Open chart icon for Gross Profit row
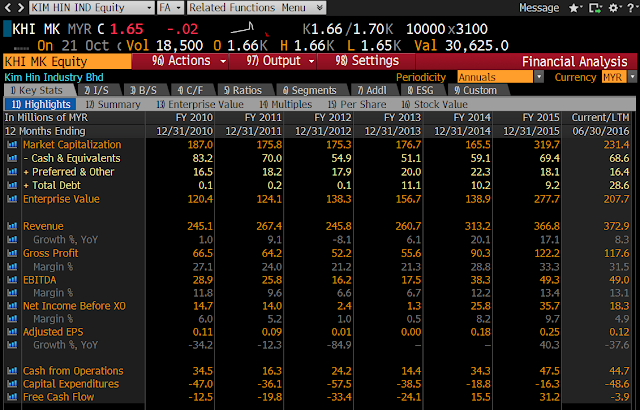640x410 pixels. coord(12,253)
